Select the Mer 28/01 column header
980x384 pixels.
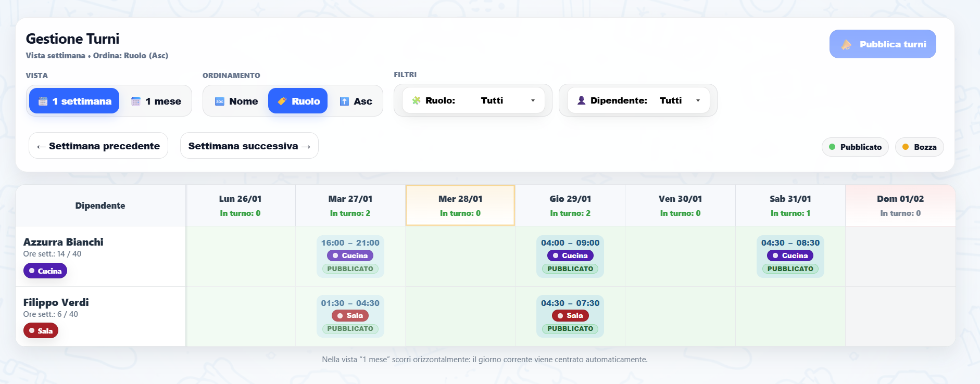460,206
